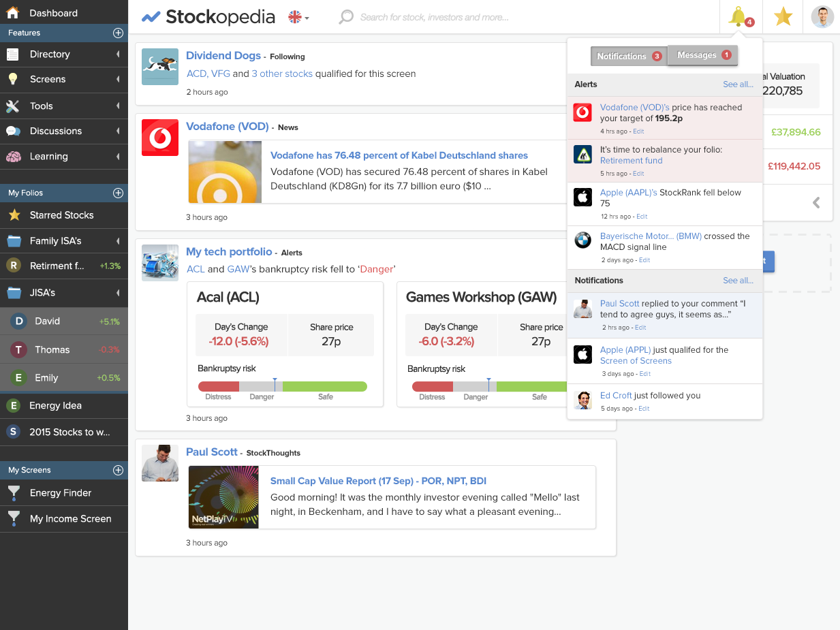
Task: Click the My Income Screen funnel icon
Action: [x=13, y=519]
